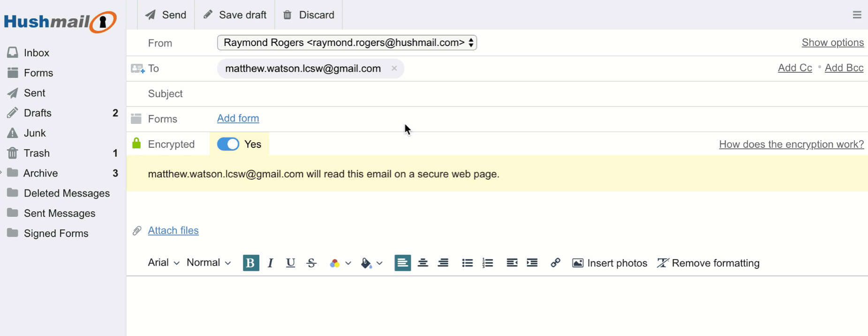Open the background fill color picker

point(371,263)
